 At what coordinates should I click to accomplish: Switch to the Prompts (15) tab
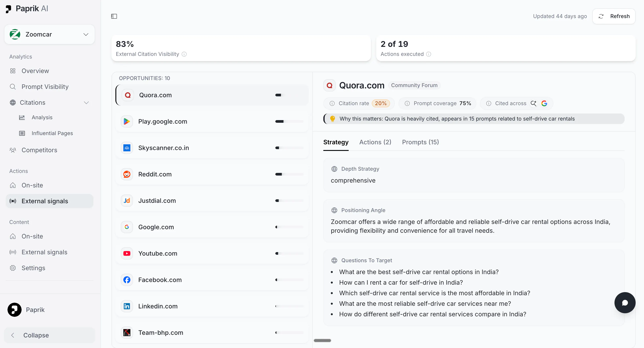tap(420, 142)
